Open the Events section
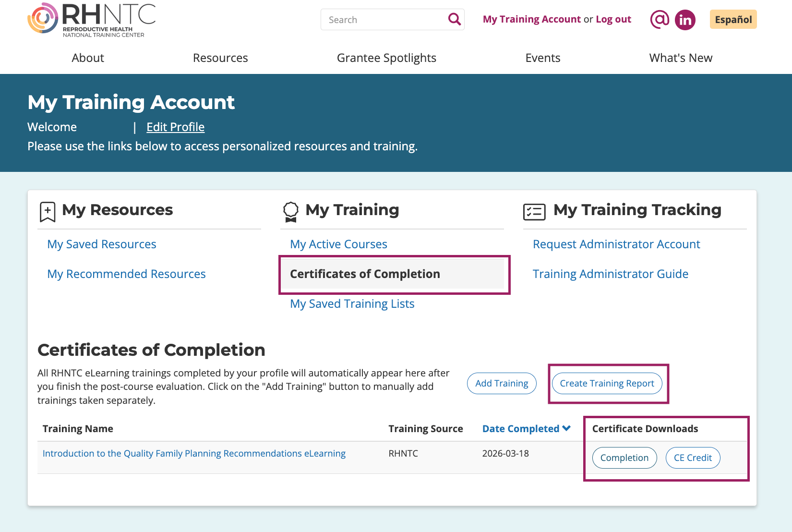The height and width of the screenshot is (532, 792). pyautogui.click(x=542, y=58)
